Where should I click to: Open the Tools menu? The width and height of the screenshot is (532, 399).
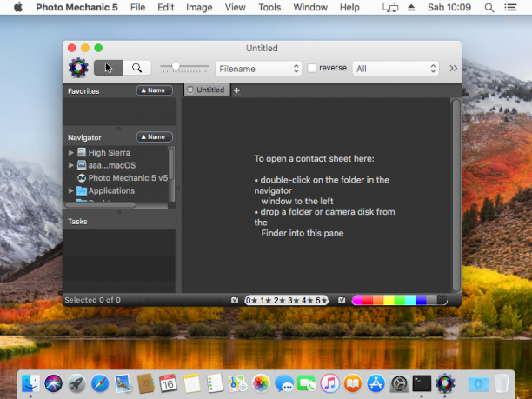click(x=269, y=7)
